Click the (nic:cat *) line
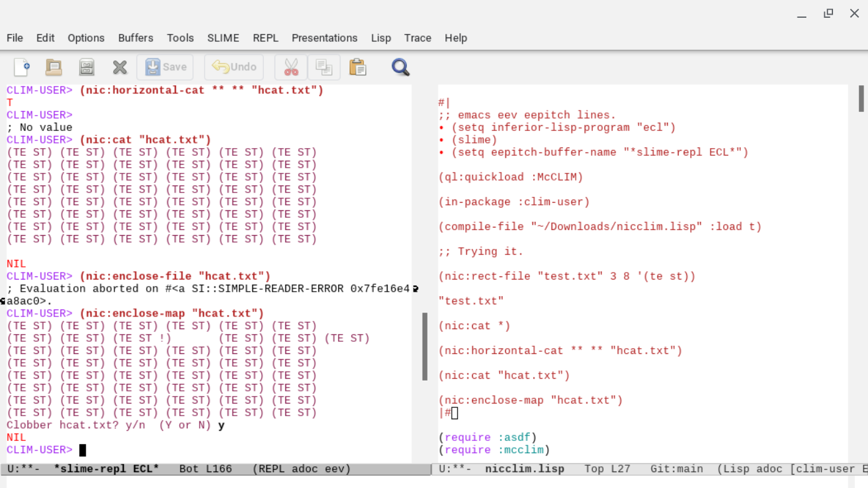The image size is (868, 488). pyautogui.click(x=474, y=326)
